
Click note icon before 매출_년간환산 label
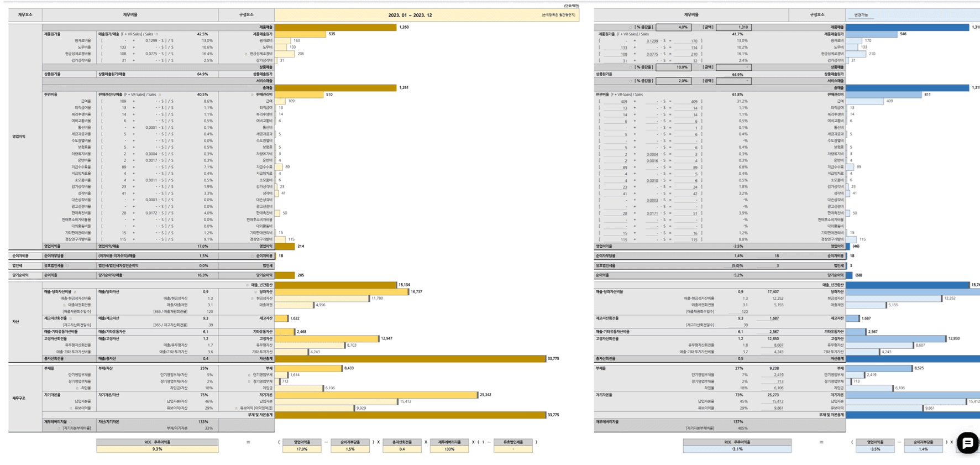247,285
